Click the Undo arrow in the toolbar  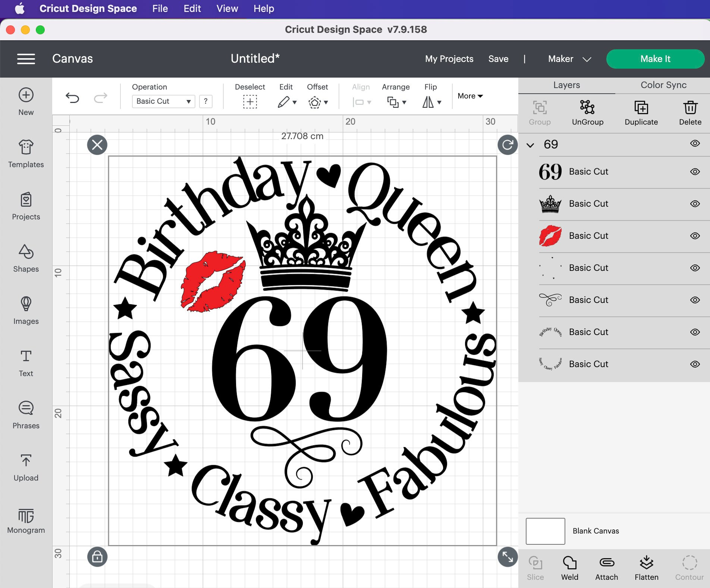pos(73,98)
